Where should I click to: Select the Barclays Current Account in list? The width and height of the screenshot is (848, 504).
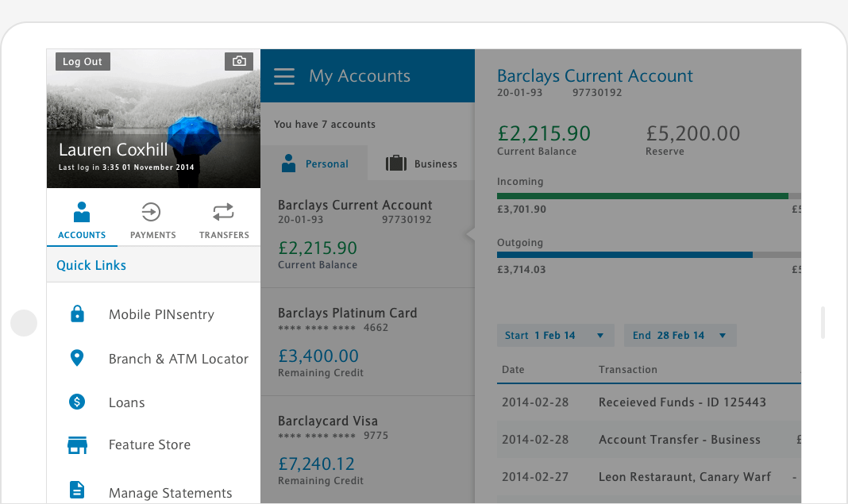pyautogui.click(x=368, y=233)
